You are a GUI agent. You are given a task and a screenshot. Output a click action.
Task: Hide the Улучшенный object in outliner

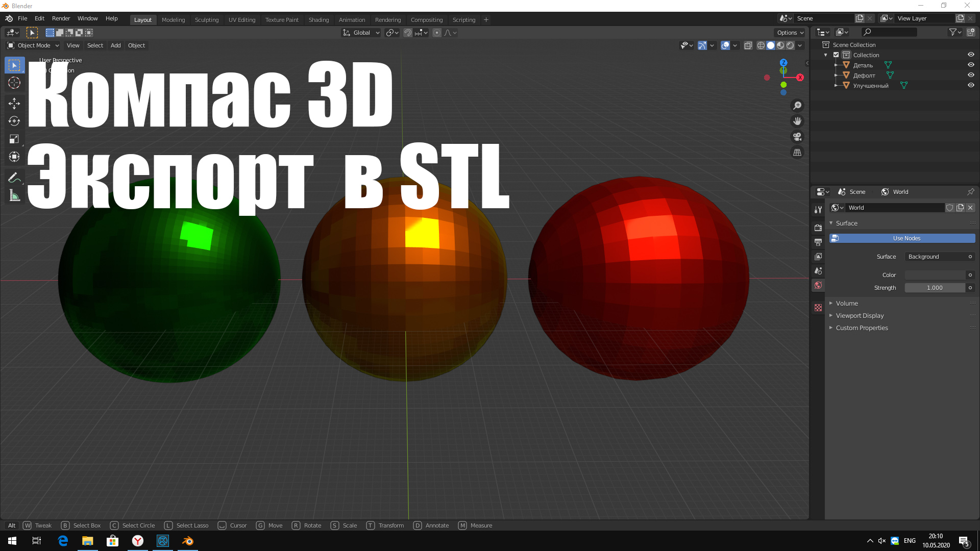point(971,86)
